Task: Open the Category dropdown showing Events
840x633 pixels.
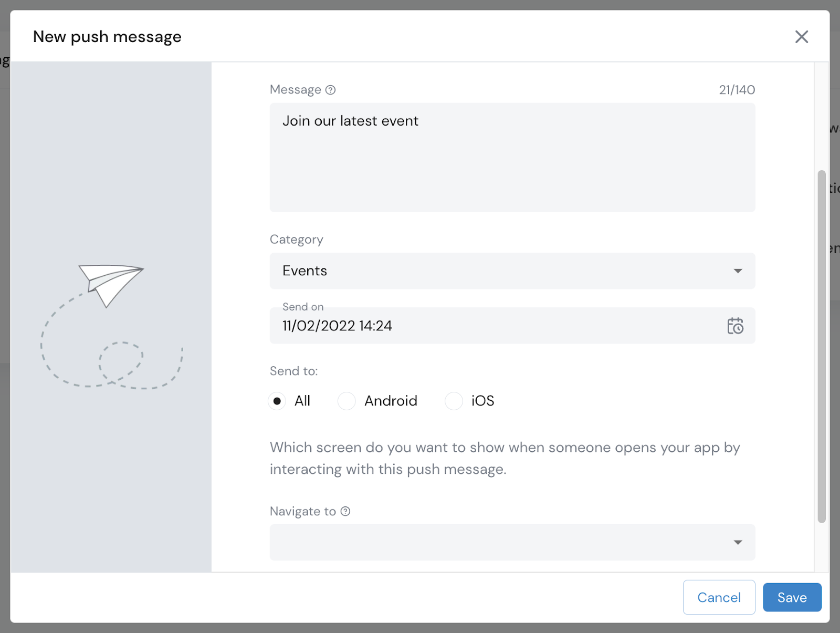Action: pyautogui.click(x=512, y=271)
